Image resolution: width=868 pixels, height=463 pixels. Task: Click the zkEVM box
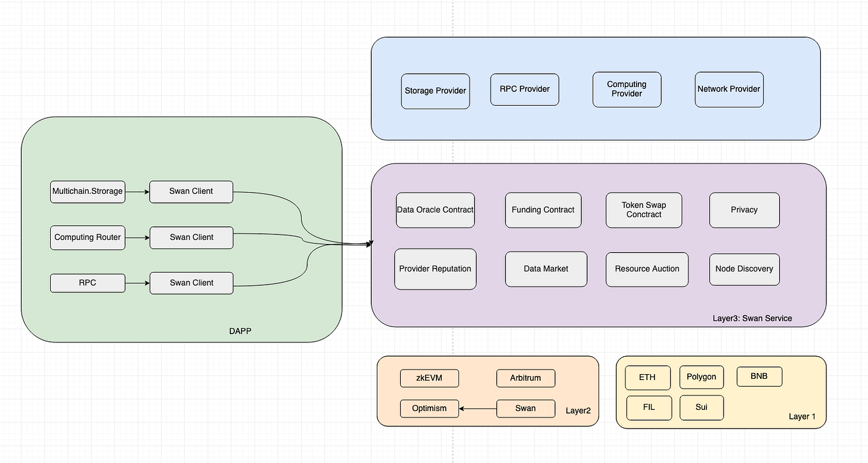tap(429, 378)
